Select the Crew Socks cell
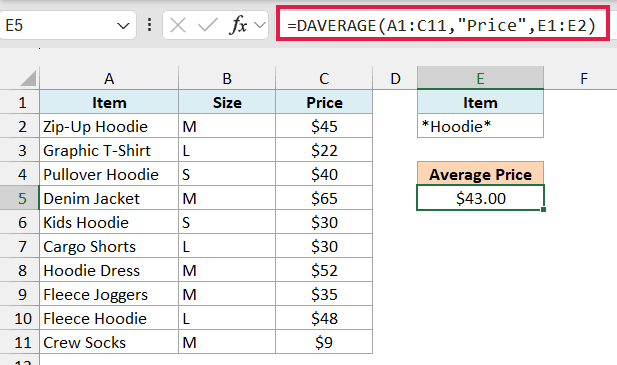 coord(109,342)
